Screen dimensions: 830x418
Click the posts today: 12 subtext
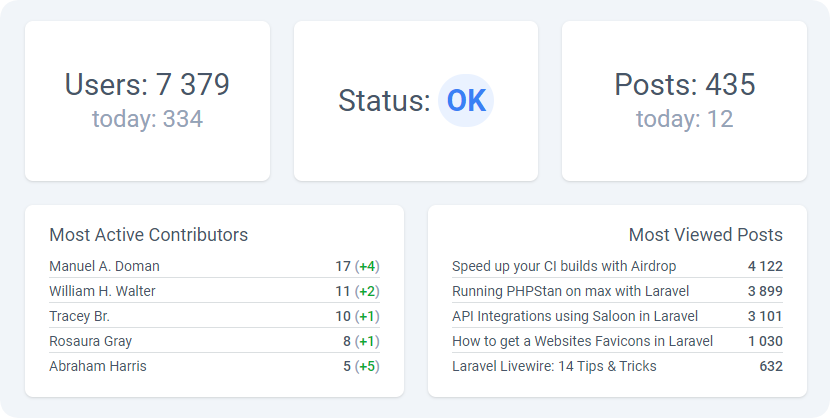(x=684, y=120)
